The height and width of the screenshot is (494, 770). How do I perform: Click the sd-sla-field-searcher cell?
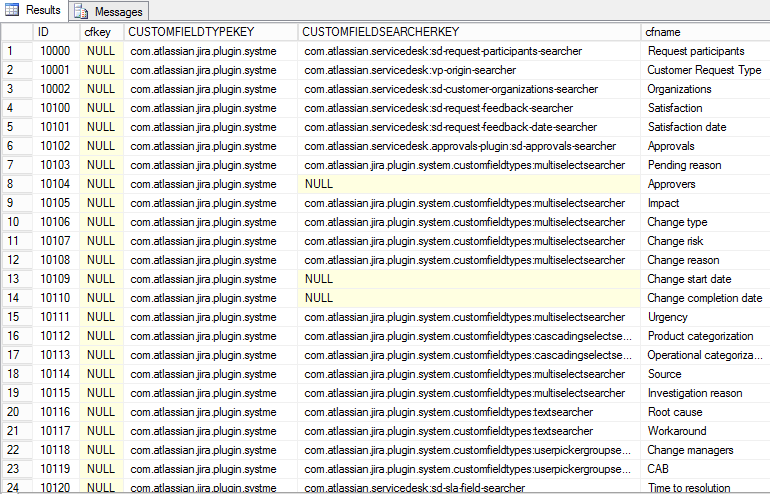[469, 488]
